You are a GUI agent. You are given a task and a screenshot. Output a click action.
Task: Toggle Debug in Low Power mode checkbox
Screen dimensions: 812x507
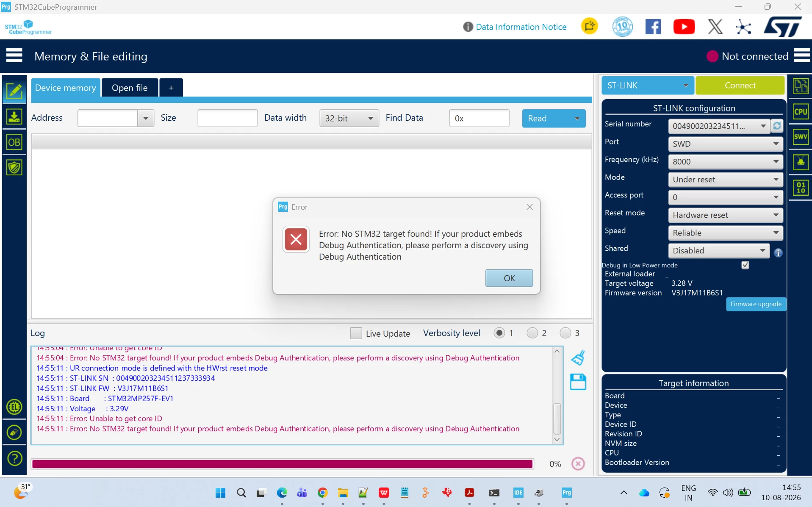745,265
